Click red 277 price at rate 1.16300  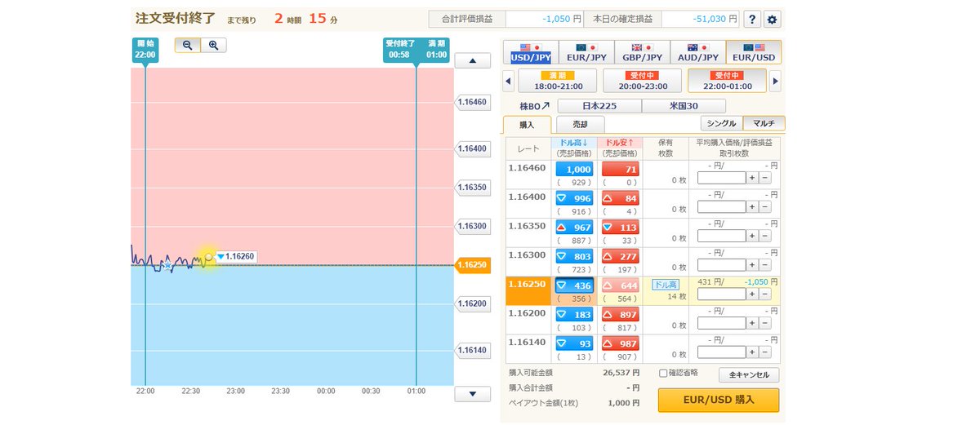click(621, 256)
